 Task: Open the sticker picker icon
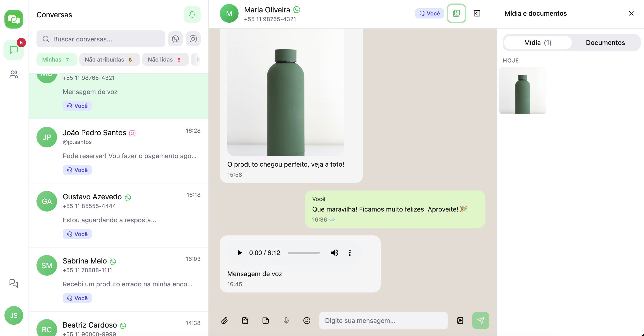point(265,321)
